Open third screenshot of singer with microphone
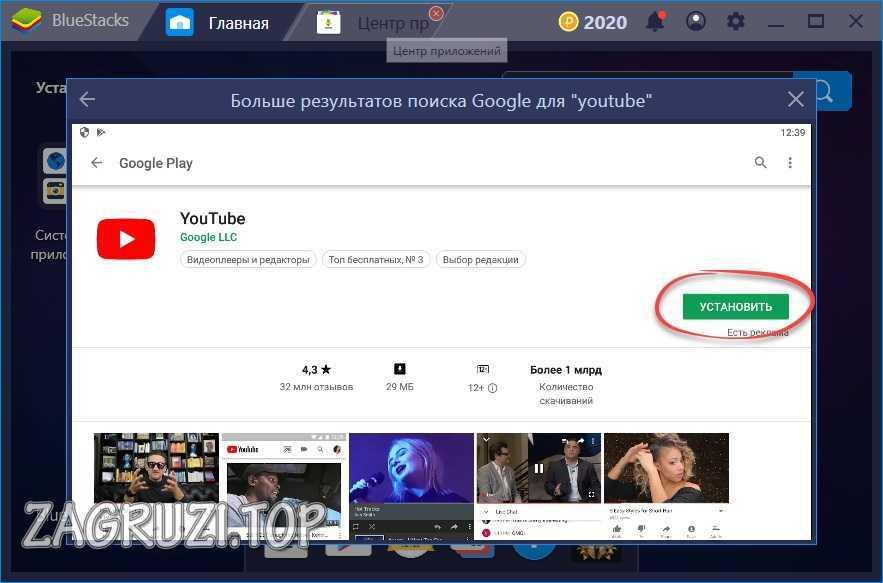The image size is (883, 583). (411, 486)
